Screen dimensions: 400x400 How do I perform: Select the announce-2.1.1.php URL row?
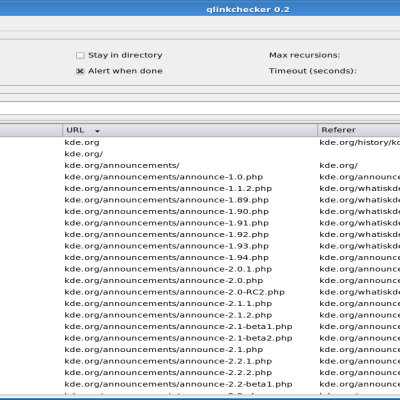[168, 304]
